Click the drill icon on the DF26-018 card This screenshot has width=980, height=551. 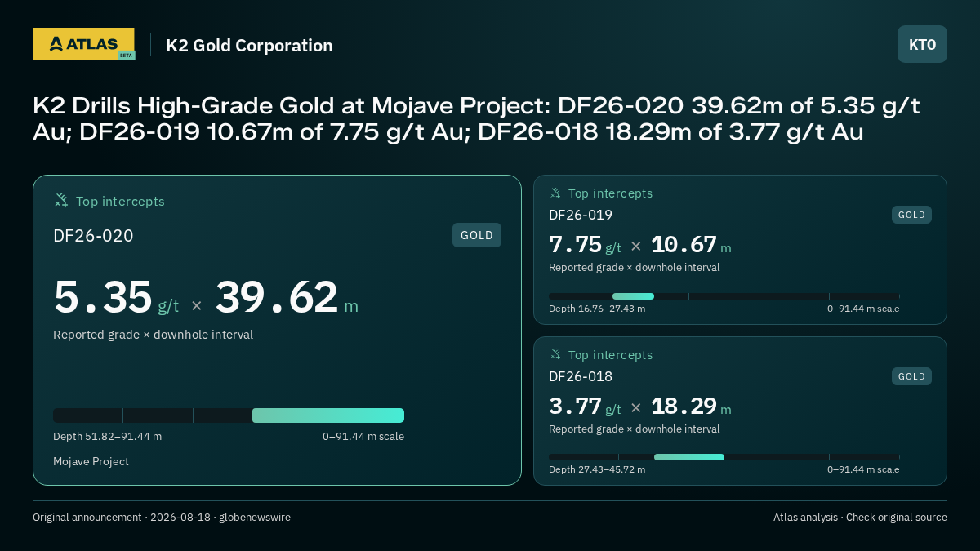point(555,354)
